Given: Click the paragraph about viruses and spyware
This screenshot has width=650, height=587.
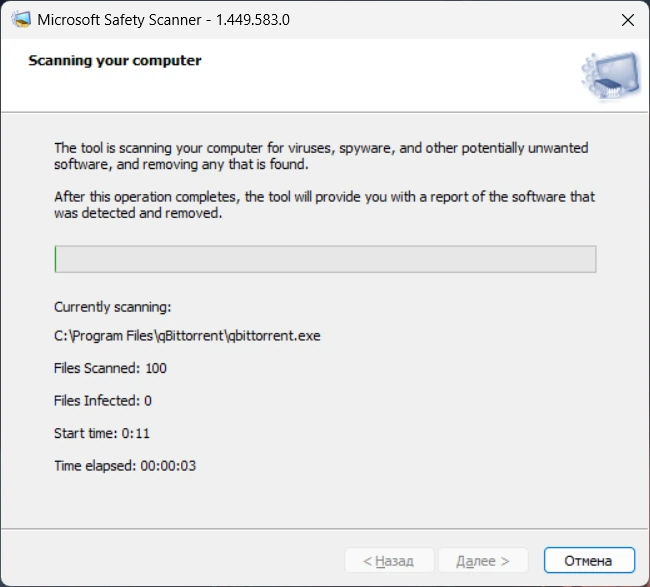Looking at the screenshot, I should click(x=321, y=156).
